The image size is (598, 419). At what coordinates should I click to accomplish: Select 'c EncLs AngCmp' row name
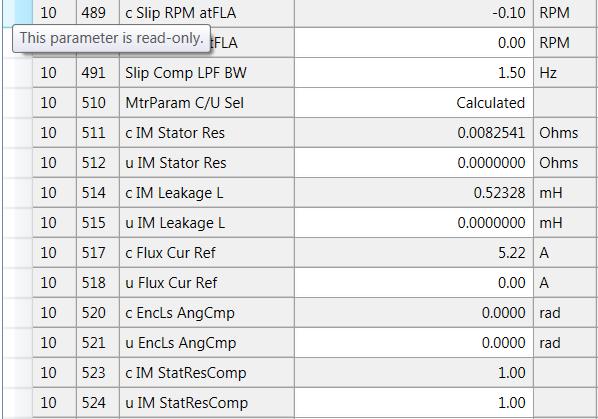(180, 313)
